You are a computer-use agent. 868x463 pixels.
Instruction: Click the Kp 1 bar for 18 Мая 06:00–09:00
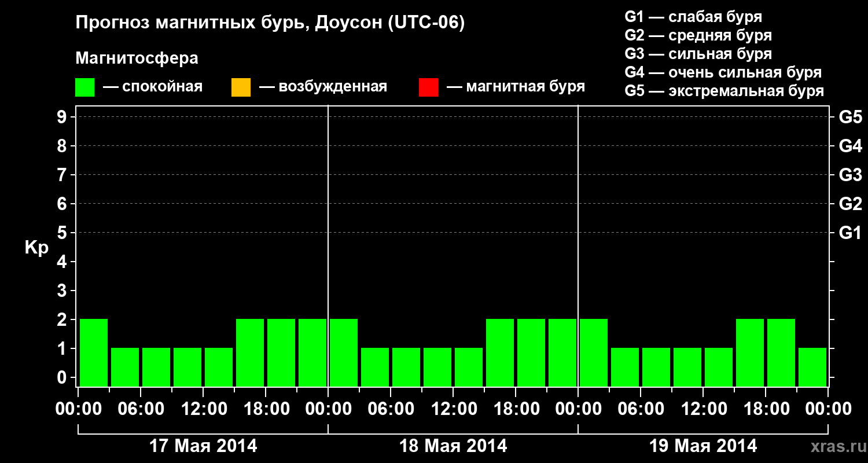[406, 367]
